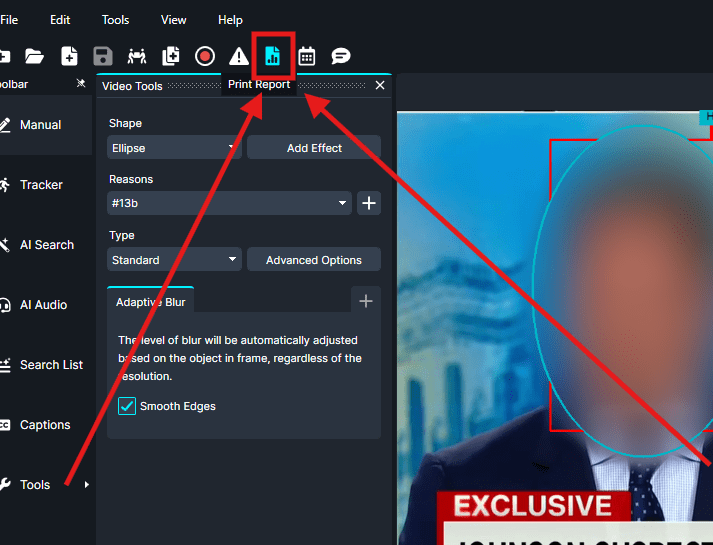Select Tracker in the left sidebar
The image size is (713, 545).
tap(41, 185)
